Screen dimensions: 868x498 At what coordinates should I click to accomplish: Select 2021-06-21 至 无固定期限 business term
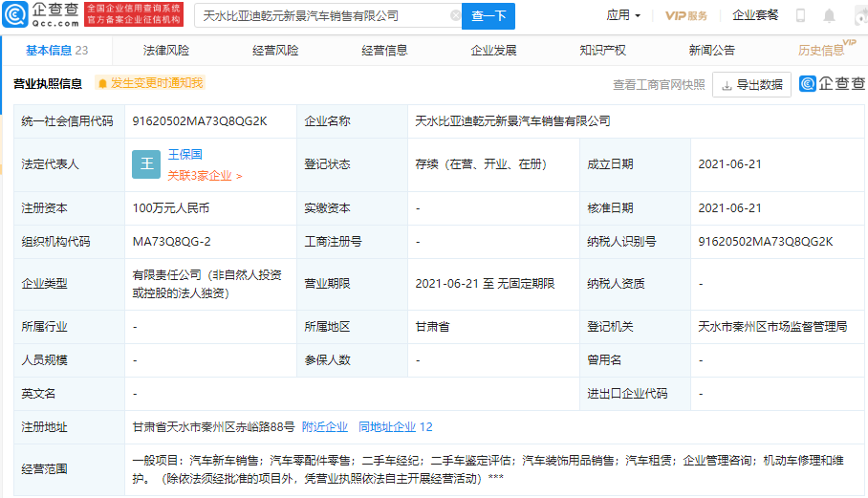[x=485, y=284]
